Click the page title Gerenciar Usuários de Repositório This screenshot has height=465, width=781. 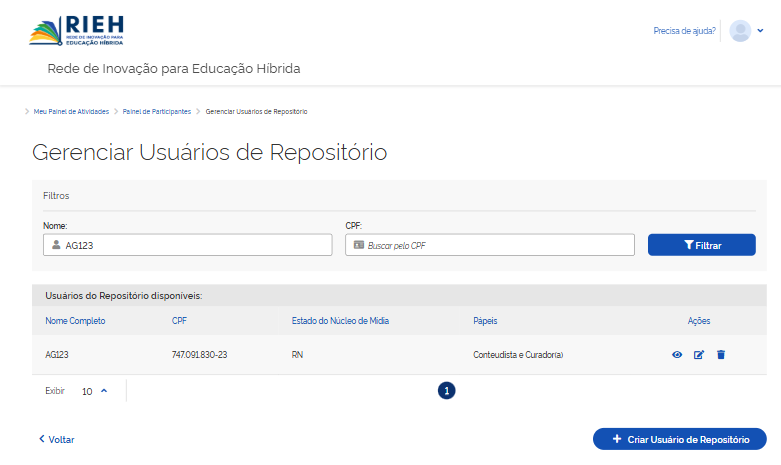(x=210, y=152)
